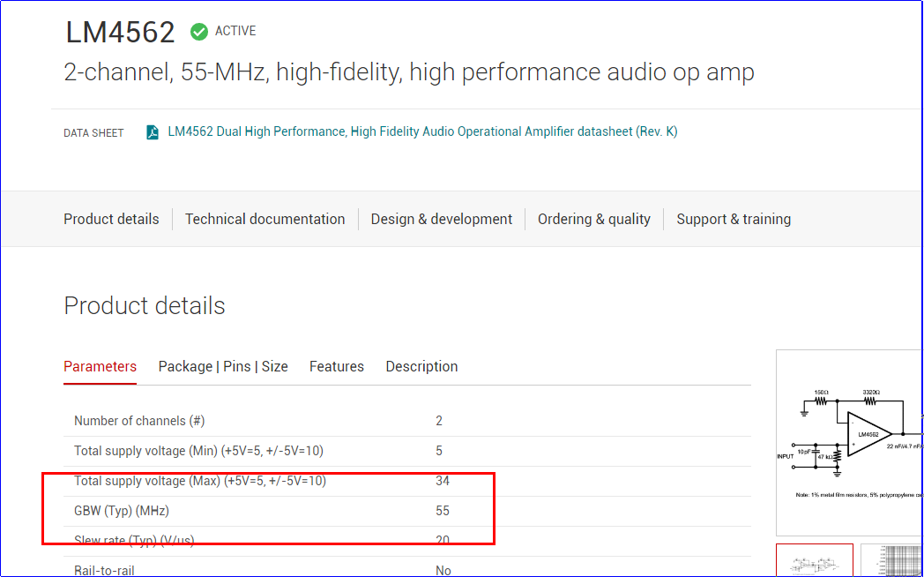Go to Product details navigation item
Viewport: 924px width, 577px height.
(111, 220)
